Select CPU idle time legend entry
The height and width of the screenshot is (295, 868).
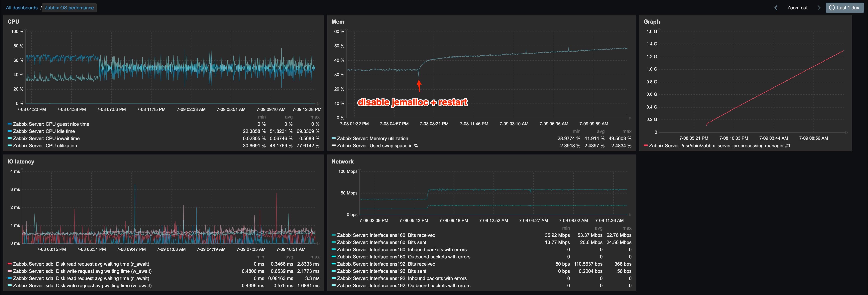pyautogui.click(x=44, y=131)
